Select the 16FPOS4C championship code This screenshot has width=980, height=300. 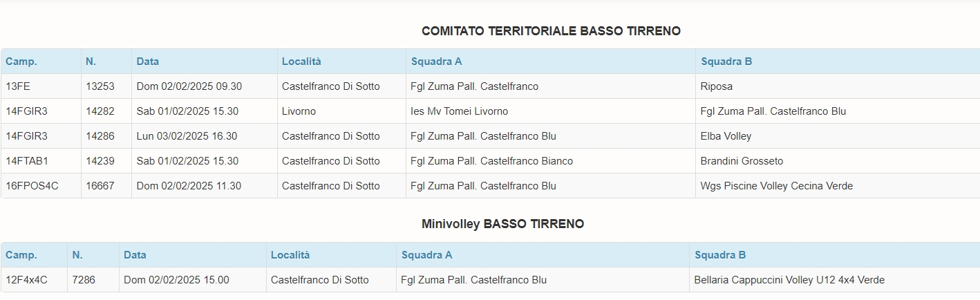32,186
